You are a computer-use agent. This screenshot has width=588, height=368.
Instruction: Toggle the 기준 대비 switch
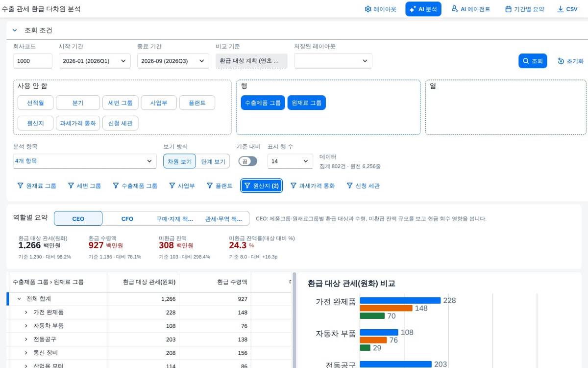click(x=247, y=161)
